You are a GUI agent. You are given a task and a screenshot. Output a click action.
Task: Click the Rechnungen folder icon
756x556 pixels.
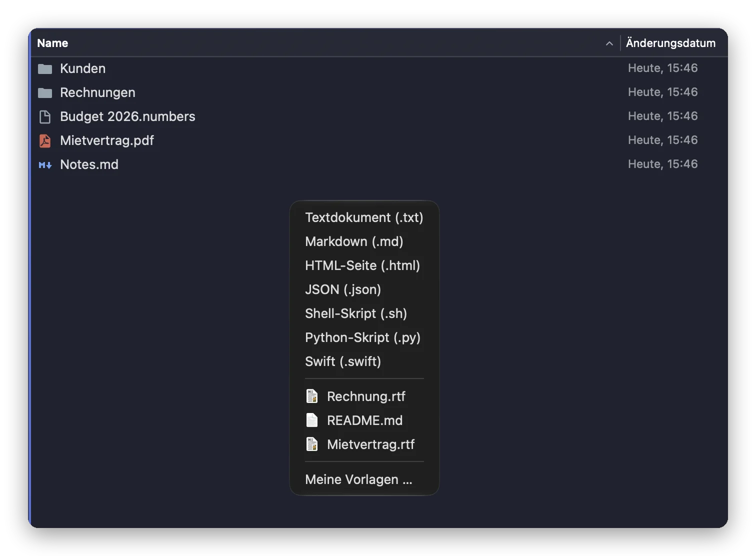click(45, 92)
